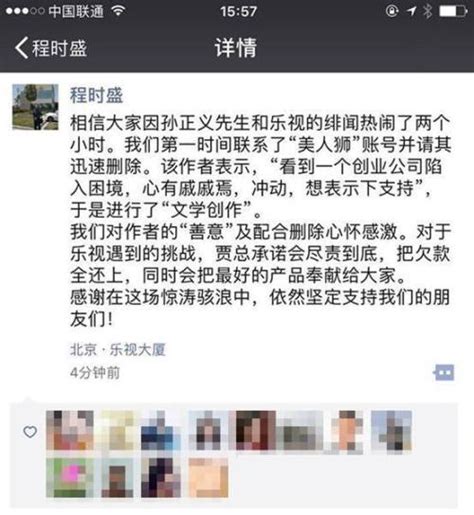Tap the battery indicator icon
The height and width of the screenshot is (515, 474).
[x=453, y=11]
